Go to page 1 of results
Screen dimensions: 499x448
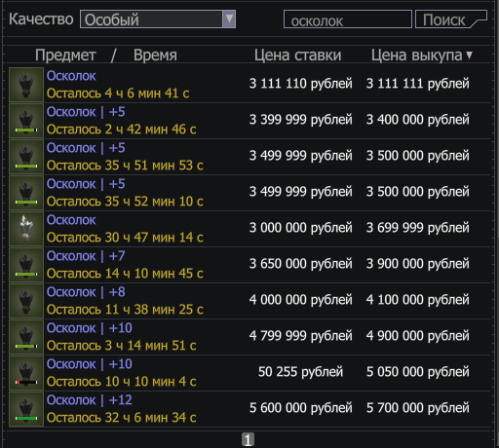[248, 440]
